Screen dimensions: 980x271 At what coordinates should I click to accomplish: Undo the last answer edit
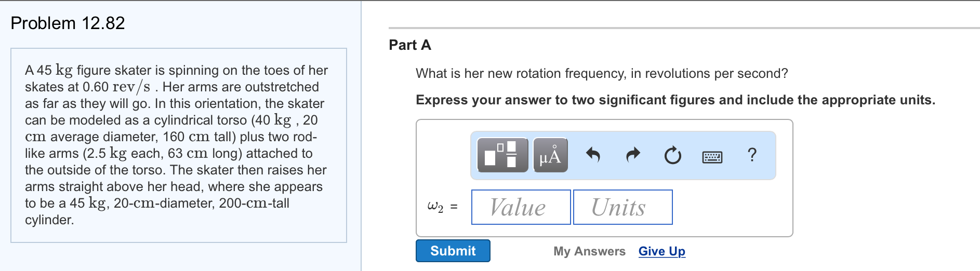593,155
